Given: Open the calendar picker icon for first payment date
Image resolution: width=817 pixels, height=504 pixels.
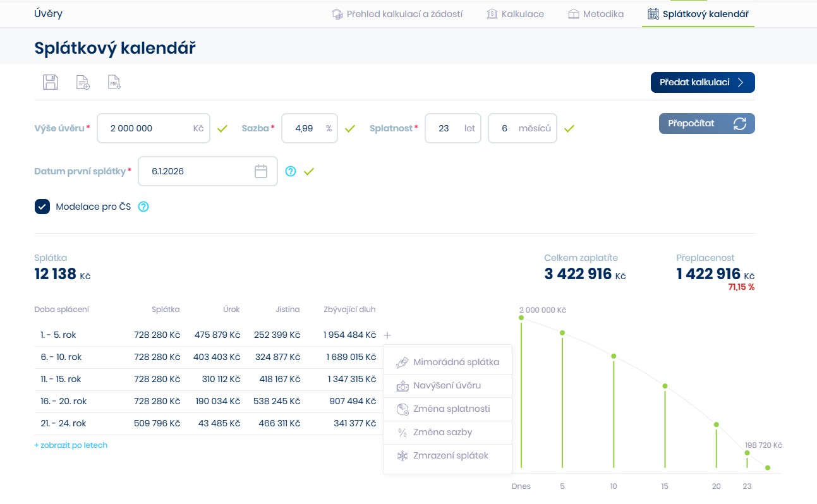Looking at the screenshot, I should click(x=261, y=171).
